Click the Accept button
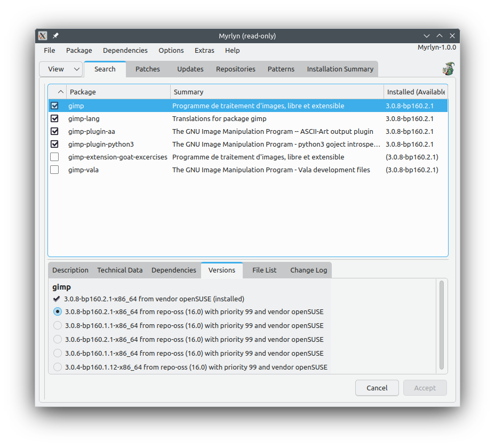 coord(425,388)
